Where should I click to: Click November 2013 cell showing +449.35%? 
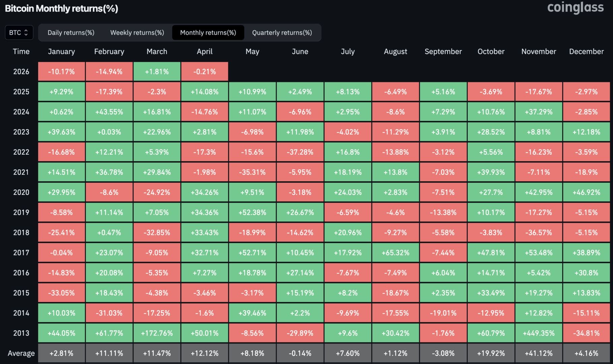pos(539,333)
